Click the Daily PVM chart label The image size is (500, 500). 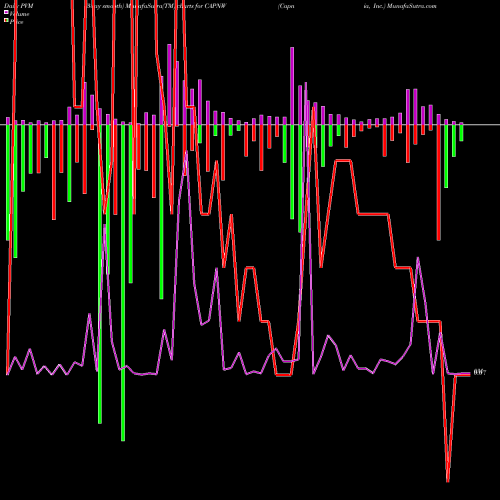(19, 6)
